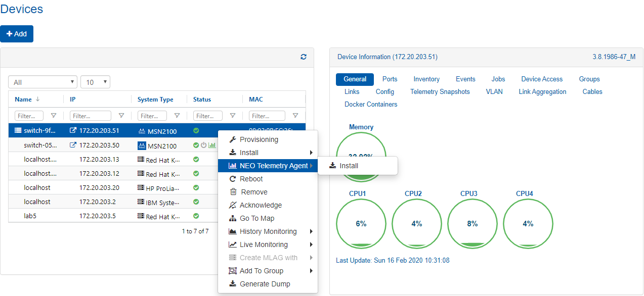
Task: Click the MAC filter input field
Action: coord(268,116)
